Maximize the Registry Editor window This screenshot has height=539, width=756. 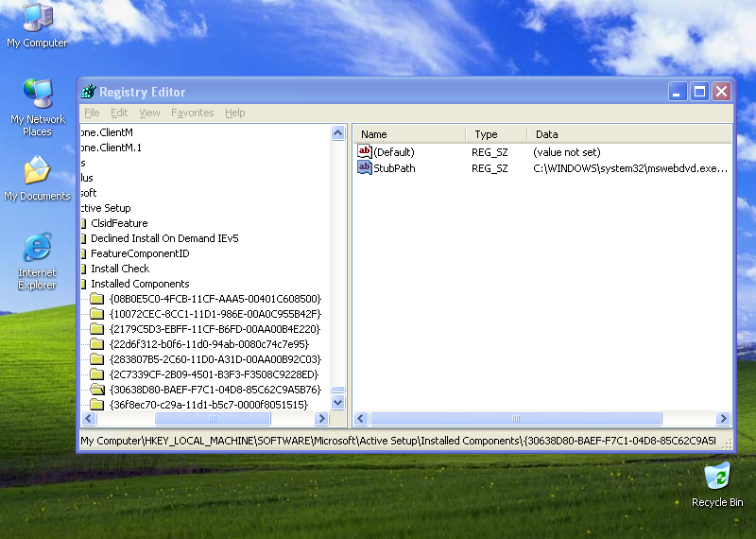pos(699,91)
